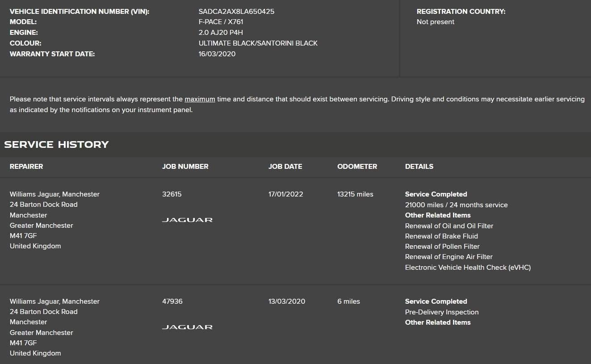Click the DETAILS column header
The width and height of the screenshot is (591, 364).
[419, 166]
